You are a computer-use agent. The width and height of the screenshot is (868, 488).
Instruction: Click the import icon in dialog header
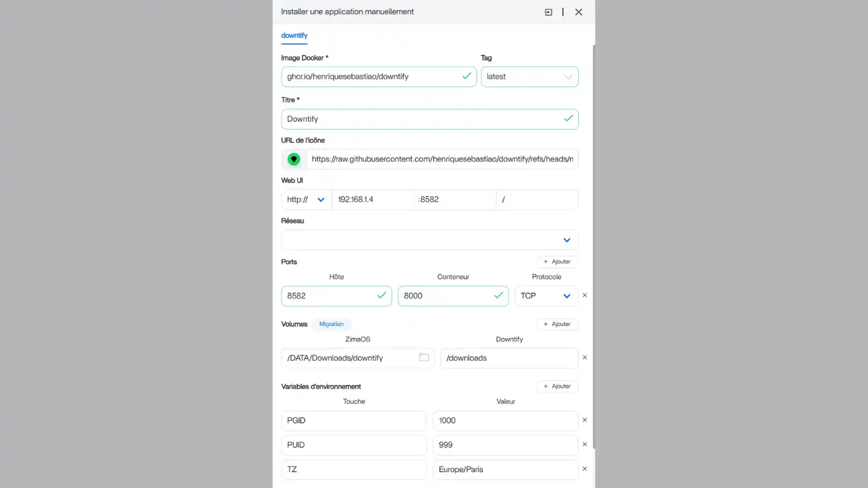(548, 12)
